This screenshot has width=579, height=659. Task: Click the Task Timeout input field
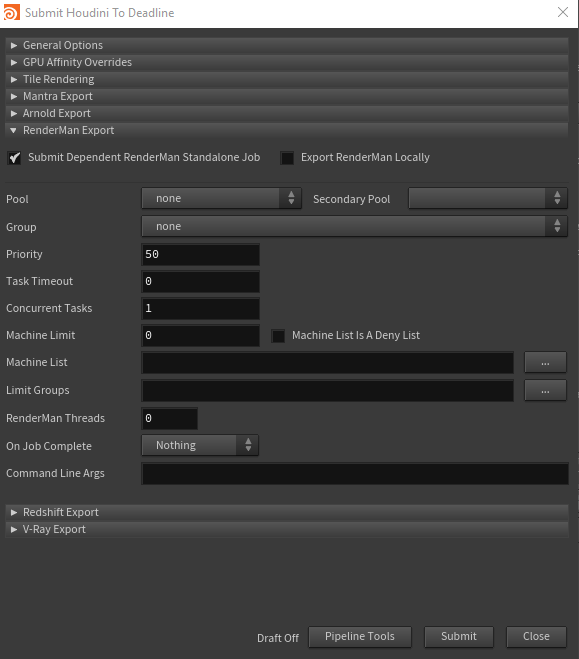[x=200, y=281]
